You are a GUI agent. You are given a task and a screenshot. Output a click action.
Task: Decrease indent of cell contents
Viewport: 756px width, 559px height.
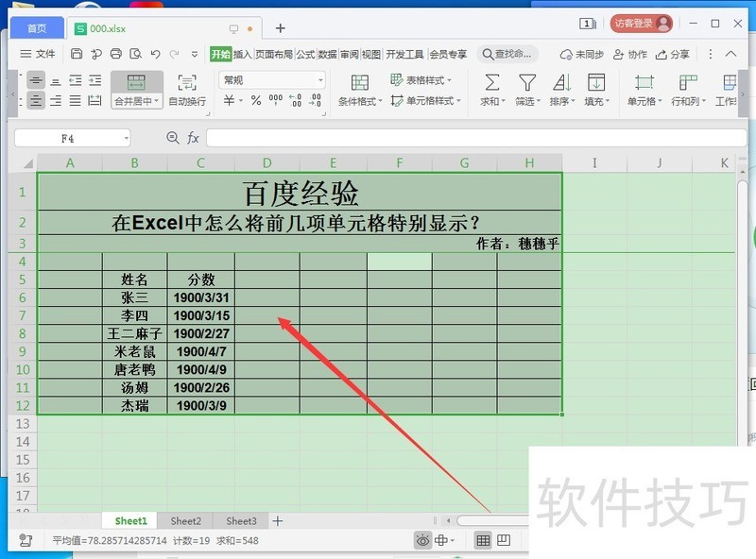click(76, 80)
